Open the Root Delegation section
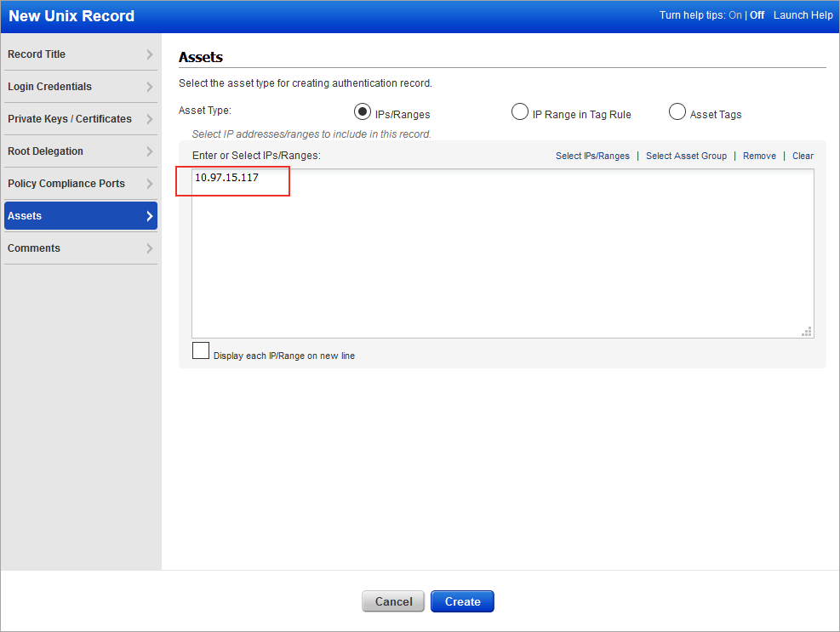Screen dimensions: 840x632 pyautogui.click(x=80, y=151)
